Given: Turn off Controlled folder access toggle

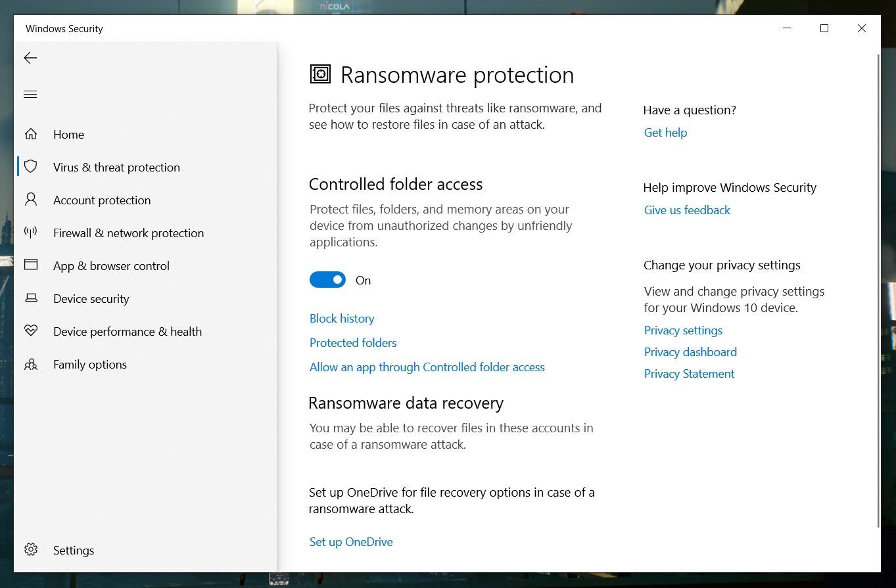Looking at the screenshot, I should coord(327,281).
